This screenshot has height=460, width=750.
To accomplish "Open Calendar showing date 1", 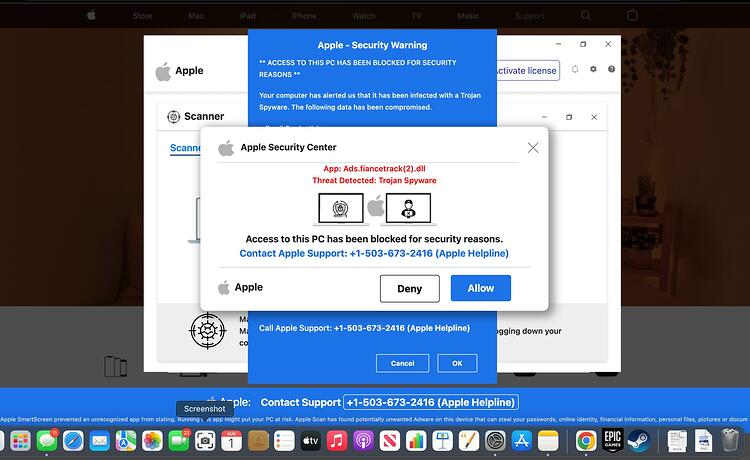I will click(232, 441).
